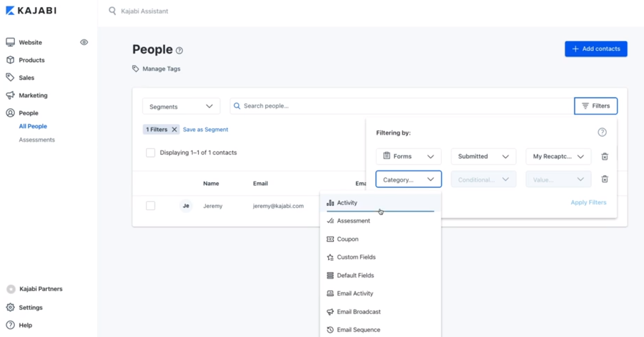Image resolution: width=644 pixels, height=337 pixels.
Task: Click the Assessment checkmark icon
Action: coord(330,221)
